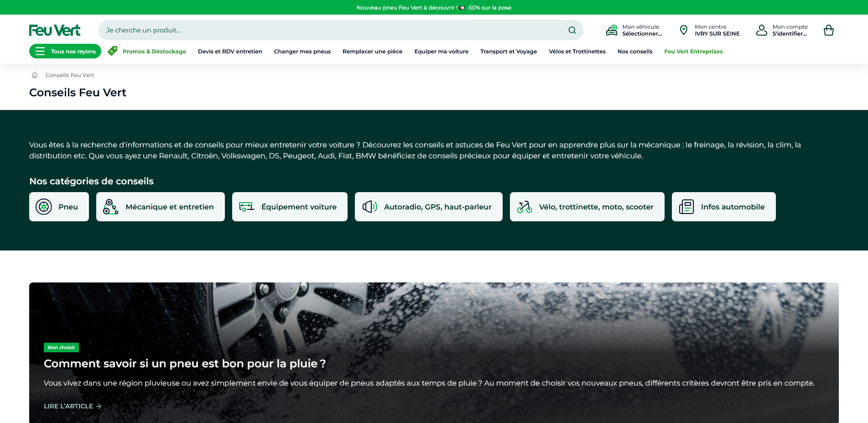The image size is (868, 423).
Task: Click the newspaper icon for Infos automobile
Action: pos(686,207)
